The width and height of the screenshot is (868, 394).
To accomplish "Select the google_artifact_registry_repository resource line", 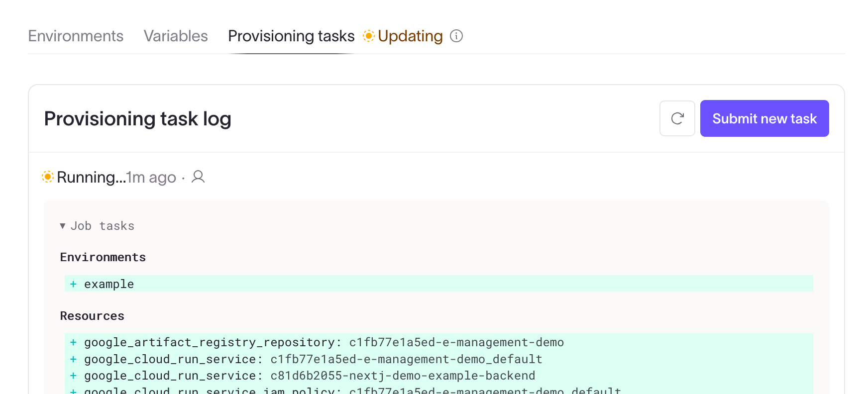I will 439,342.
